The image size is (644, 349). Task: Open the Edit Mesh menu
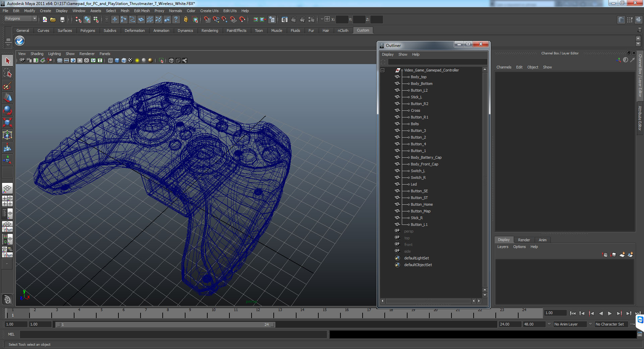coord(142,11)
